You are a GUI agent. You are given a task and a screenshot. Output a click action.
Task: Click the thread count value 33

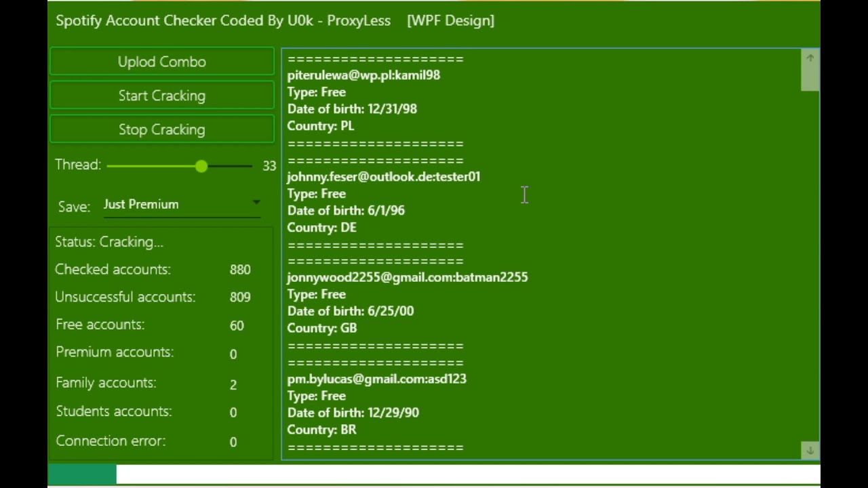tap(269, 166)
